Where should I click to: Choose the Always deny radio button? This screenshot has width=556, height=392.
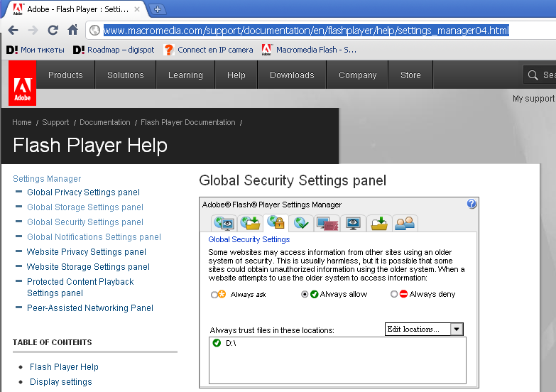click(394, 294)
